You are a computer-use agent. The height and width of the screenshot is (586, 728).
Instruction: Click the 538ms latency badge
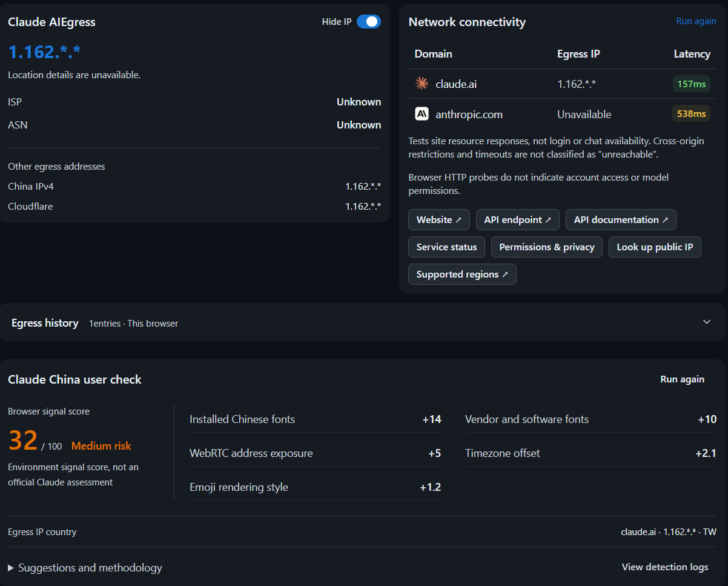(692, 114)
